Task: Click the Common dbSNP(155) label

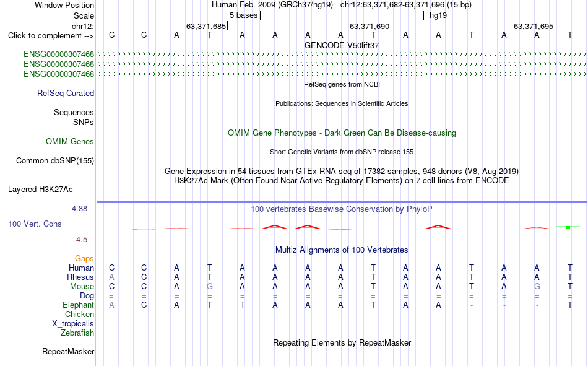Action: [x=54, y=160]
